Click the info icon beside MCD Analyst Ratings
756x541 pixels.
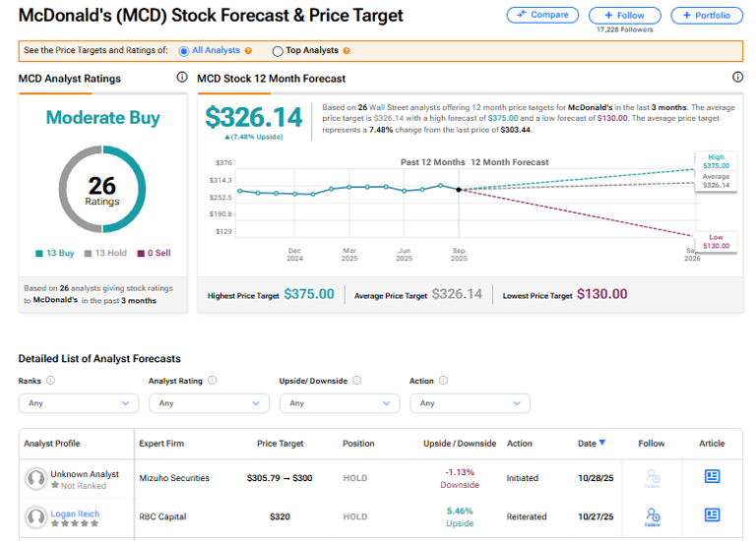(x=181, y=77)
